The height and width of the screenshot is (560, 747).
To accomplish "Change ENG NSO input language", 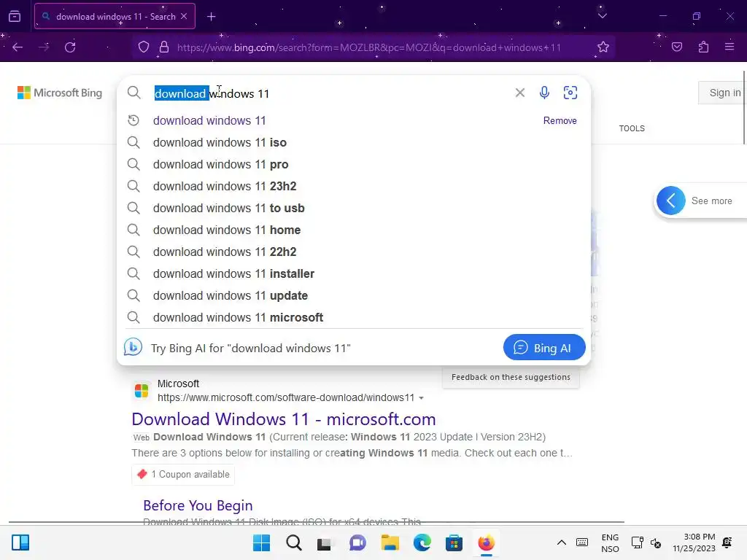I will tap(610, 542).
